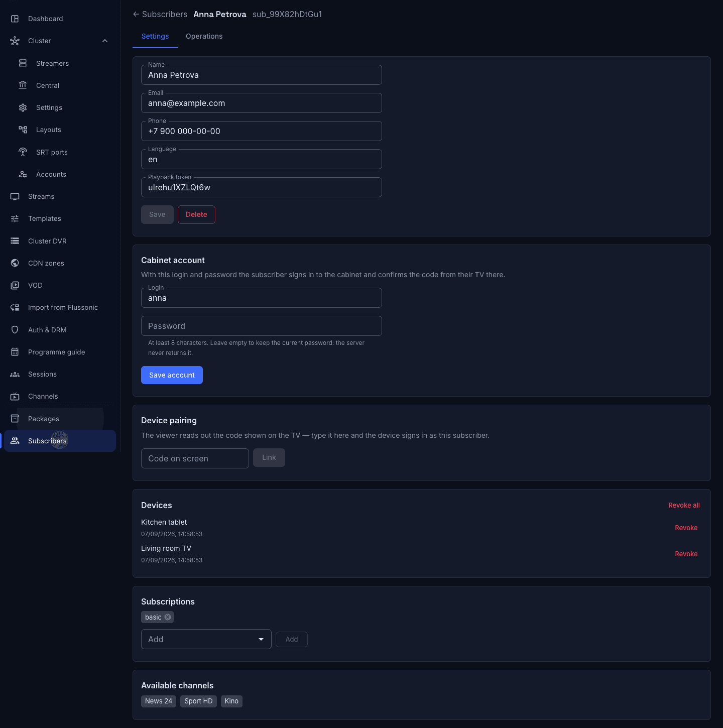This screenshot has width=723, height=728.
Task: Open Streams monitor icon
Action: pyautogui.click(x=15, y=196)
